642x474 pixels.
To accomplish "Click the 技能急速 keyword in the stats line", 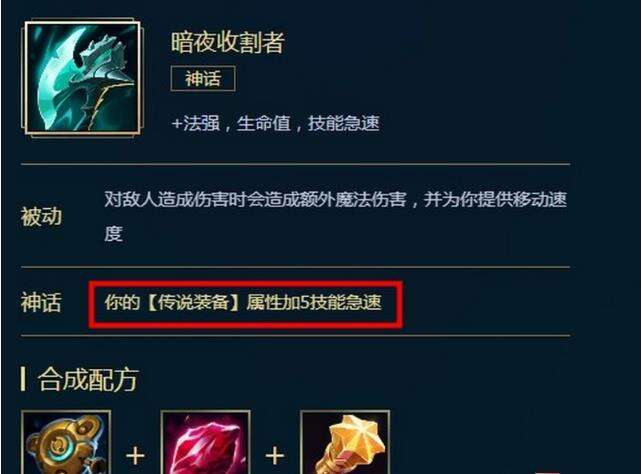I will tap(344, 123).
